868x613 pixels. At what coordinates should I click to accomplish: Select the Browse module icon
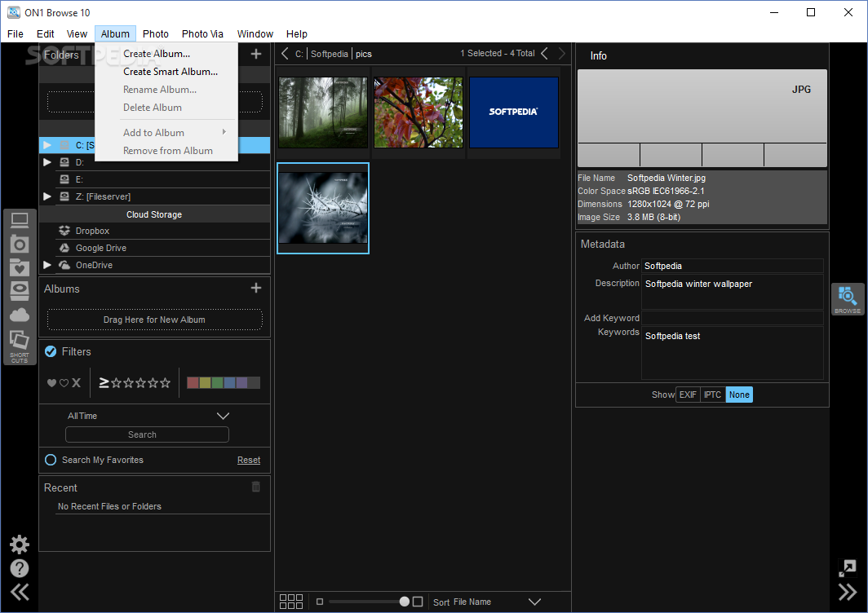848,299
